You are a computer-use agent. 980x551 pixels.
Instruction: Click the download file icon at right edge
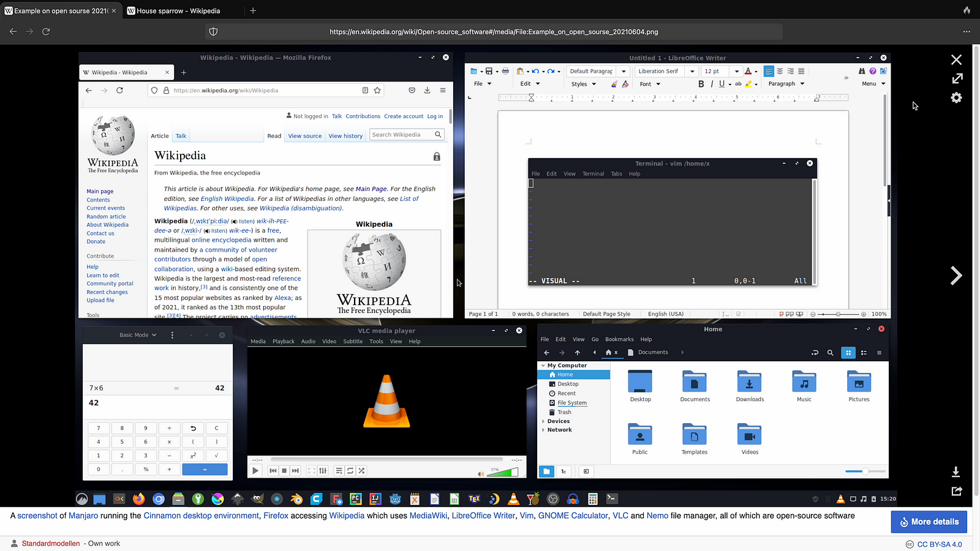tap(956, 472)
